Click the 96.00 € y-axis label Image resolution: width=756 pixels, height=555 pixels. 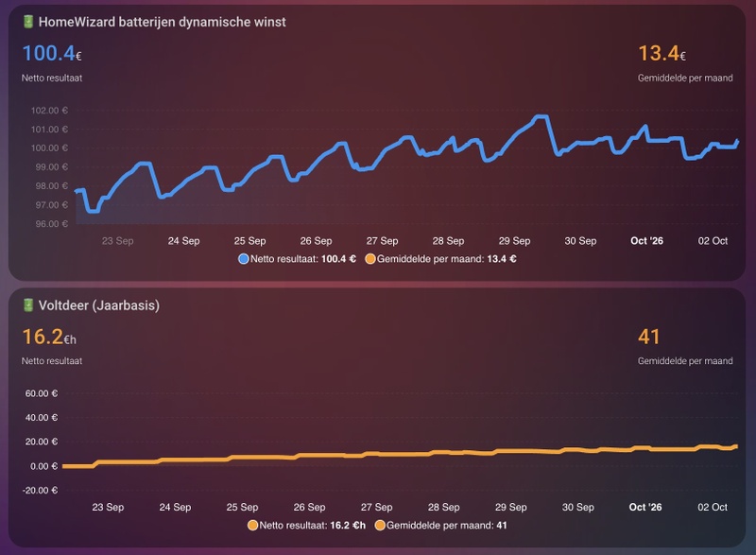point(52,224)
